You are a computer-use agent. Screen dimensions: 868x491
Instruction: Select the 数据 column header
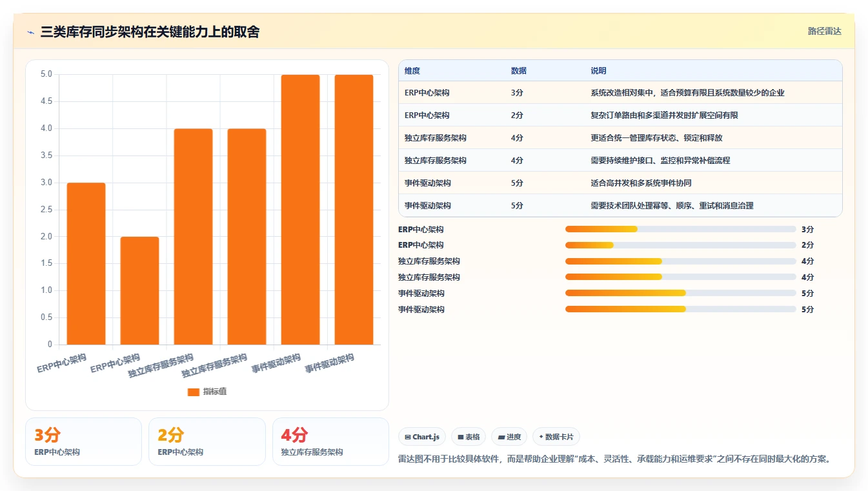point(519,71)
